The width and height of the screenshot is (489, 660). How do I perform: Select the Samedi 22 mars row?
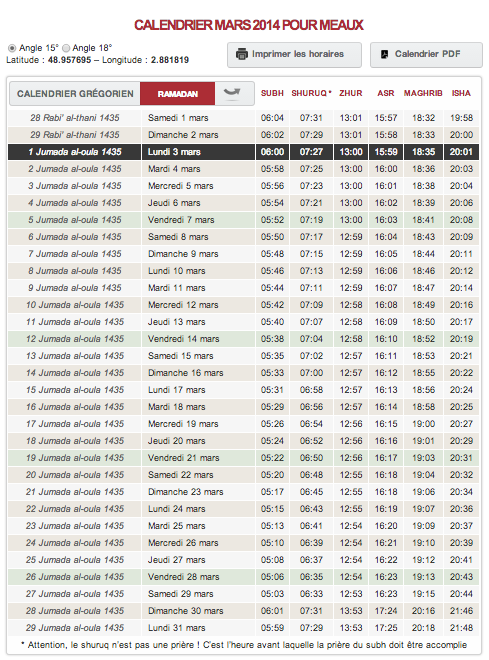[x=243, y=475]
